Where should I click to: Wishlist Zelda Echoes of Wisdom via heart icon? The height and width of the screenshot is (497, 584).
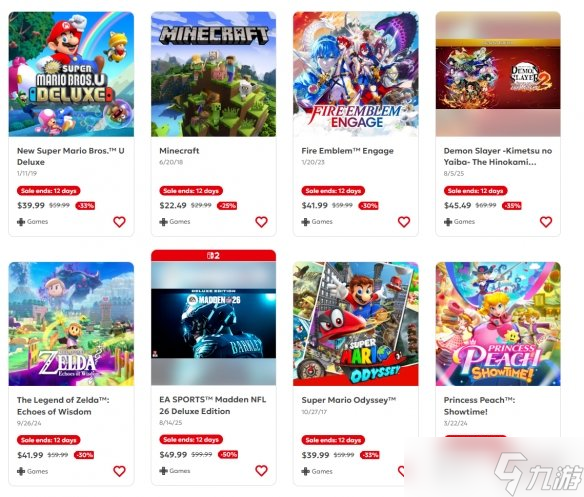(x=119, y=471)
